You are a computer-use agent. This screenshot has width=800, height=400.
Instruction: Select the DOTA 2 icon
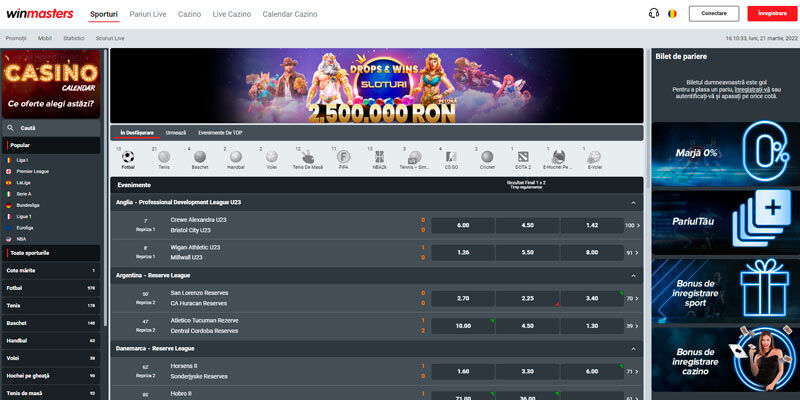click(523, 157)
